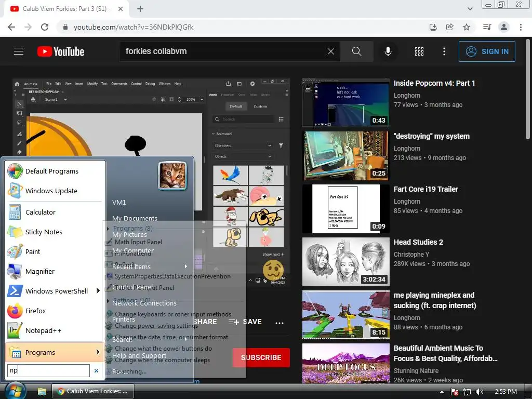Click the Chrome taskbar button
The width and height of the screenshot is (532, 399).
(x=92, y=391)
